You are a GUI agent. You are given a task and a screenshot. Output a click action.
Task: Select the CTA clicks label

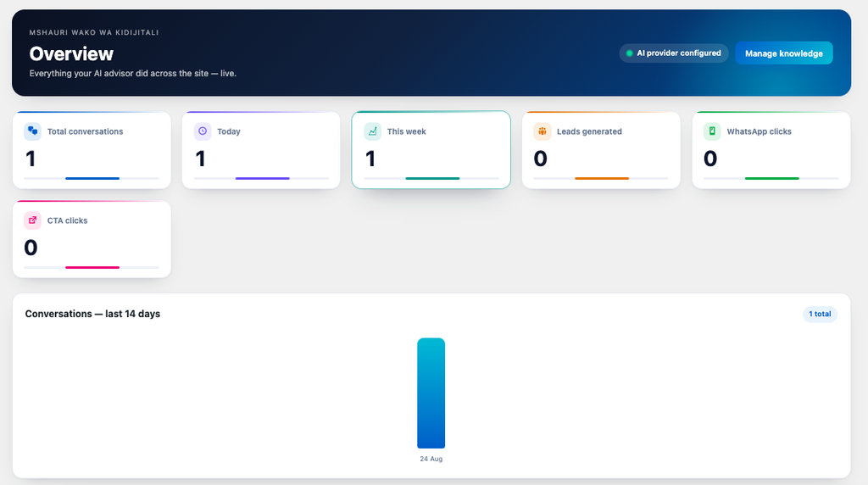pyautogui.click(x=67, y=220)
